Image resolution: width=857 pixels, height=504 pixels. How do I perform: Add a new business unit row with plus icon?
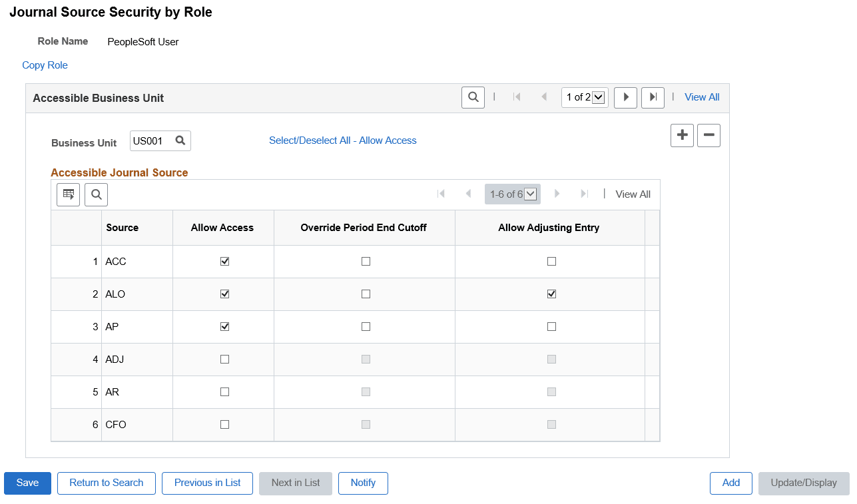(682, 135)
